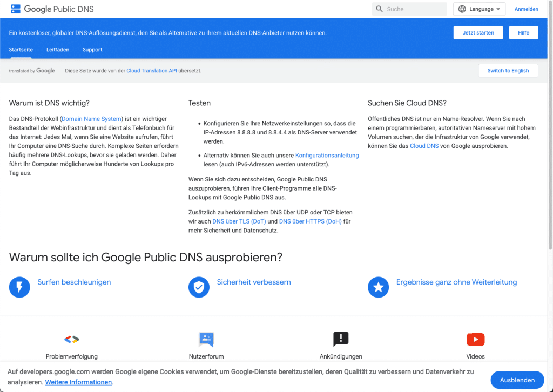Select the Ankündigungen megaphone icon

[340, 340]
